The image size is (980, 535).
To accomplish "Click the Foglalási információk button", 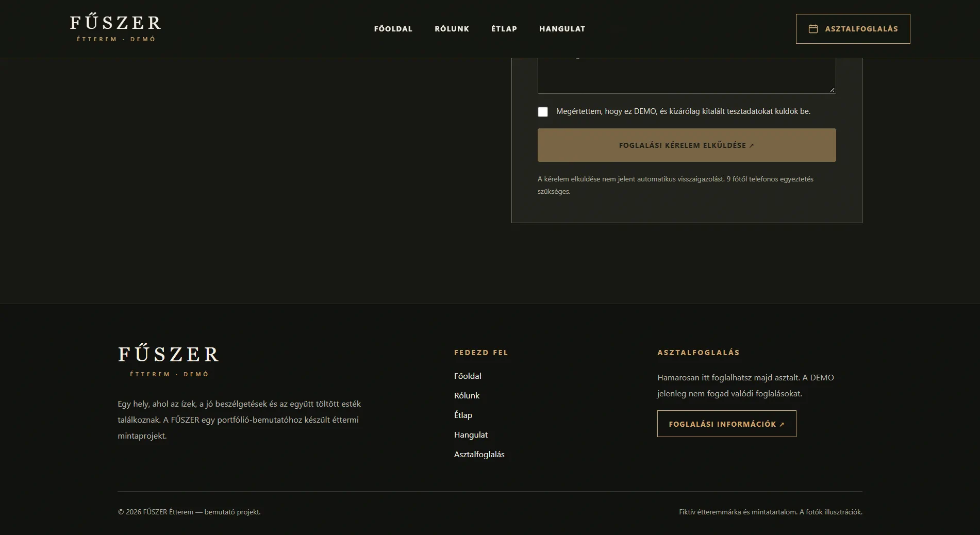I will (727, 424).
